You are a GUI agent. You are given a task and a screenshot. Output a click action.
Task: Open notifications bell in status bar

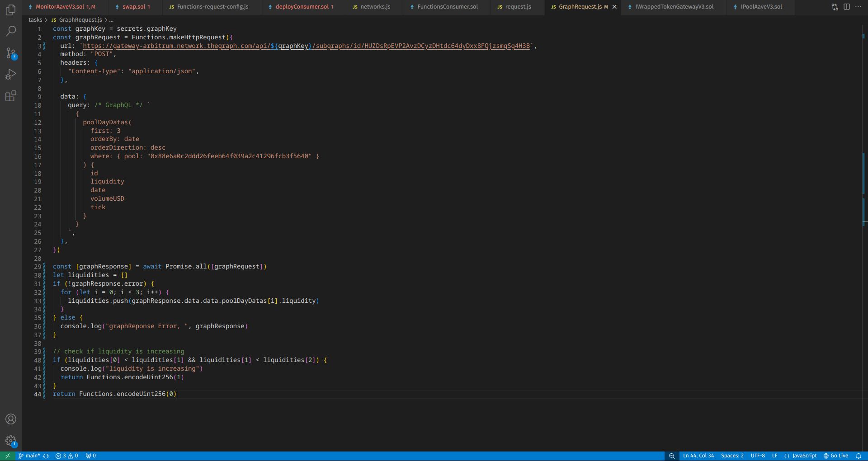pos(859,456)
